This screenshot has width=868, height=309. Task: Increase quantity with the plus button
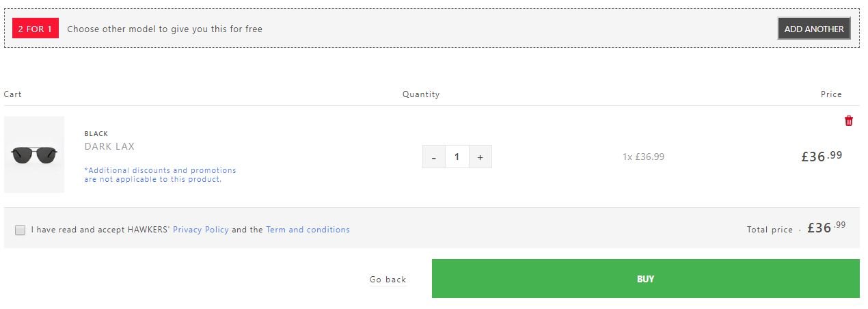pos(480,157)
